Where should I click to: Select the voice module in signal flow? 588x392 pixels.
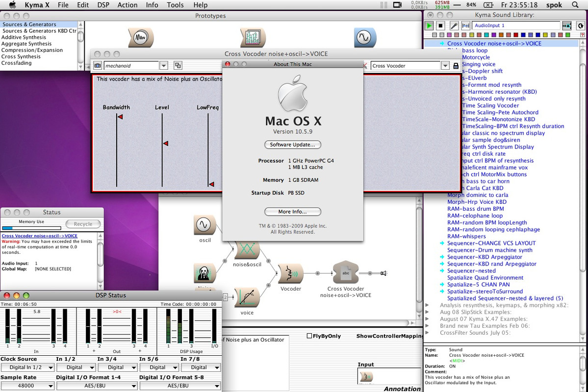pyautogui.click(x=247, y=298)
